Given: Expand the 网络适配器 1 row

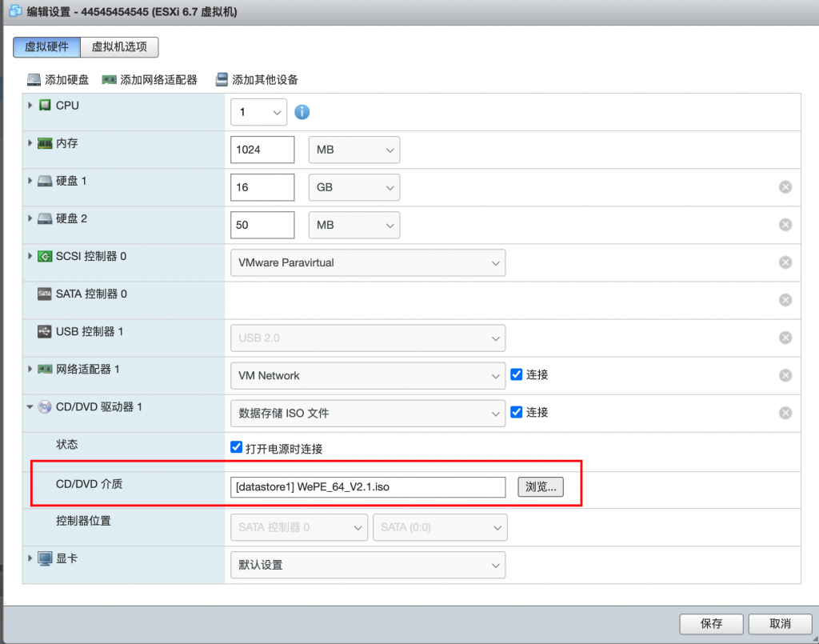Looking at the screenshot, I should [x=30, y=370].
